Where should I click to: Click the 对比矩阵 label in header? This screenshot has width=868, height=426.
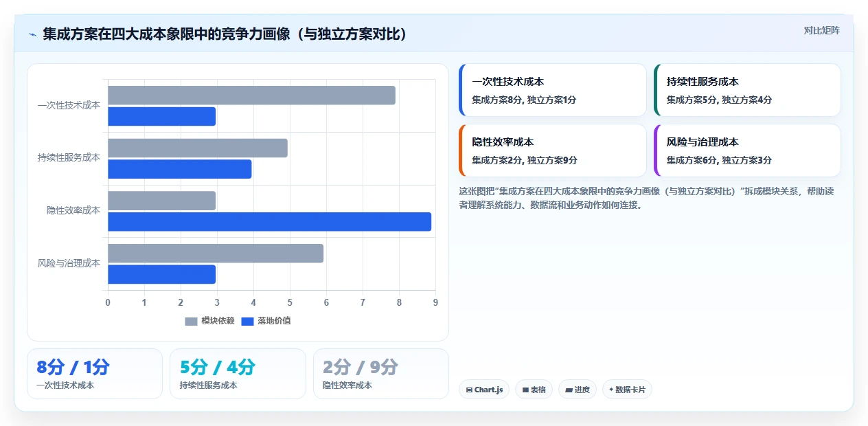click(821, 30)
